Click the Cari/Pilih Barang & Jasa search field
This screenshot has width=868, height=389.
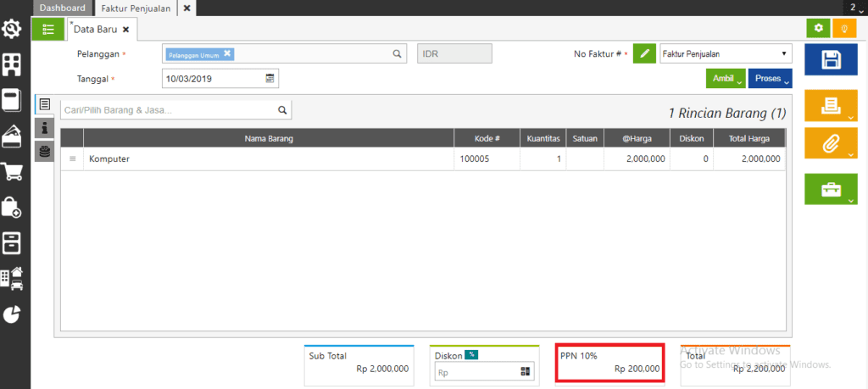tap(168, 110)
